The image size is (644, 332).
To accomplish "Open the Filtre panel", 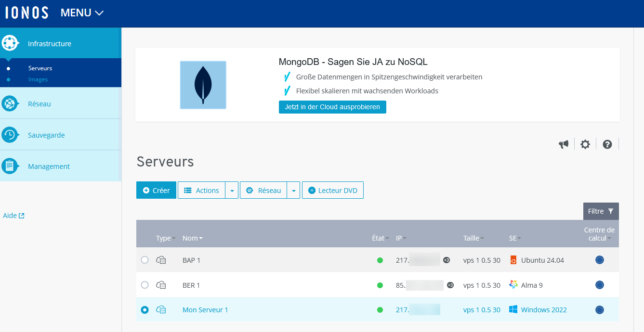I will pyautogui.click(x=601, y=211).
